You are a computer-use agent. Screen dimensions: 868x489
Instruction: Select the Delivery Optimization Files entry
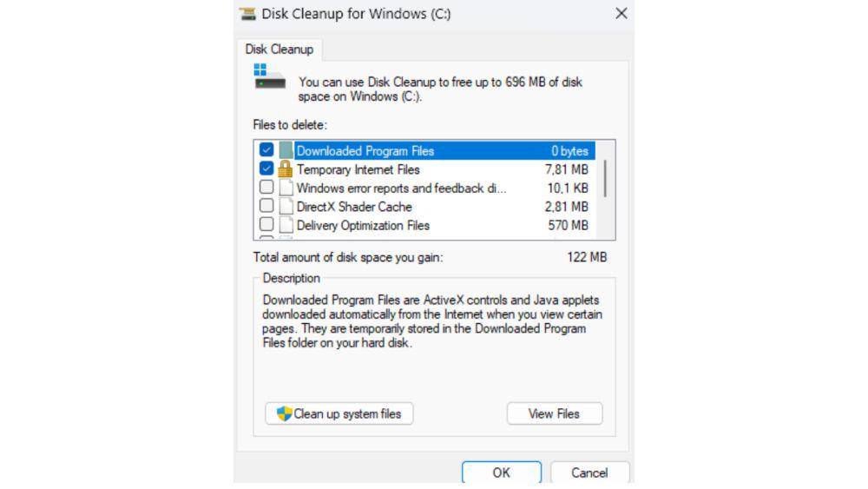pyautogui.click(x=426, y=226)
